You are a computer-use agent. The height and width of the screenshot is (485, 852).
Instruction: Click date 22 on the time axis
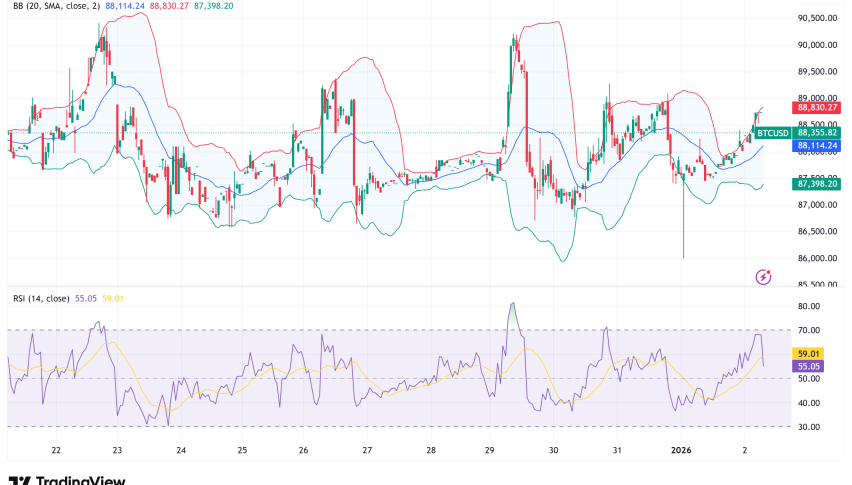click(x=56, y=451)
